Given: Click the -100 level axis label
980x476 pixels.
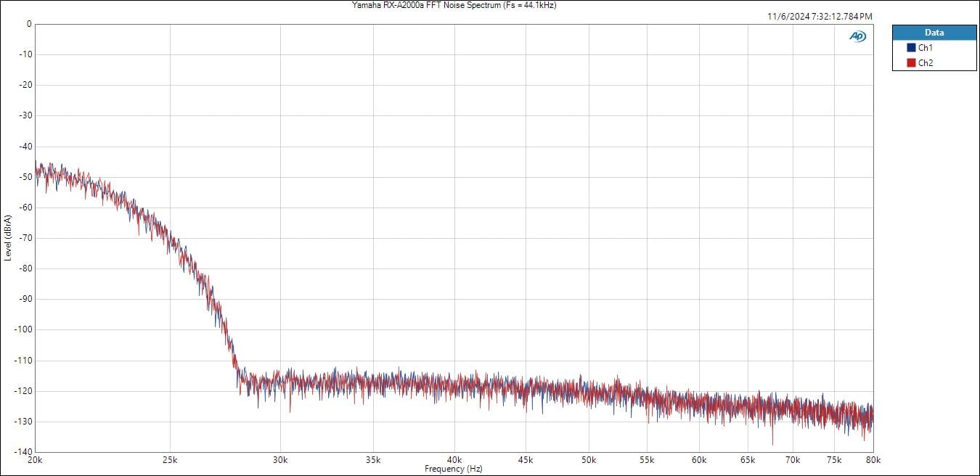Looking at the screenshot, I should pyautogui.click(x=24, y=329).
